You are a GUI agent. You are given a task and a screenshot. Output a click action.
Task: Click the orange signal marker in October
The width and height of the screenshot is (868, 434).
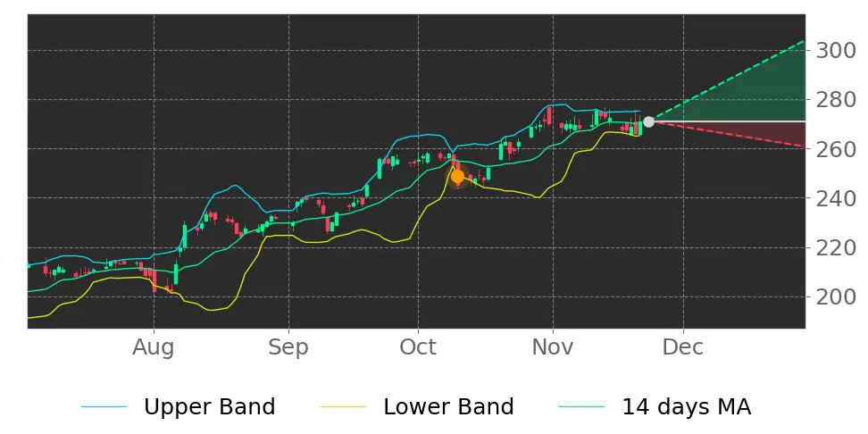pos(457,177)
